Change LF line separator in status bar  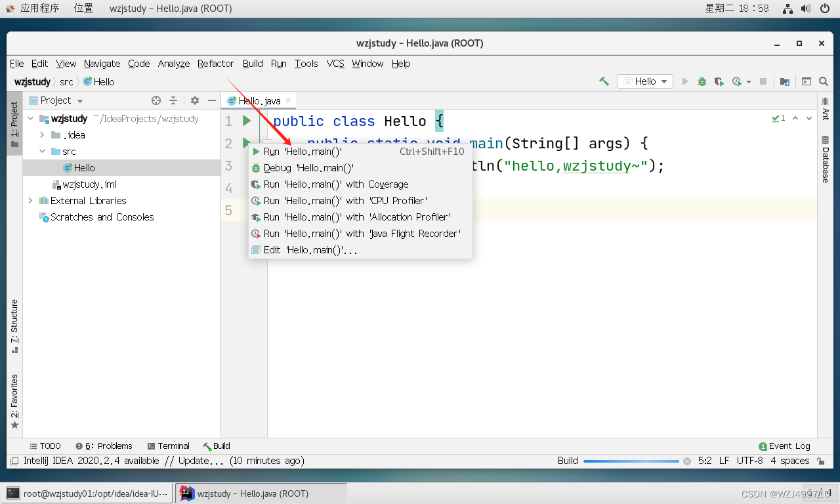tap(724, 461)
